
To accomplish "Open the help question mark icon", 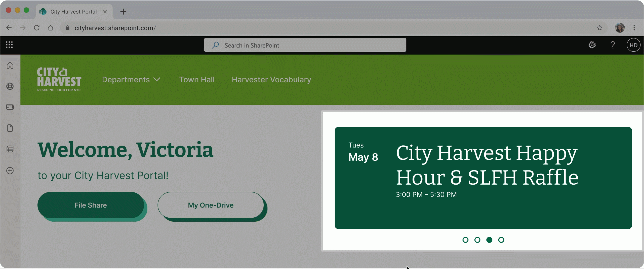I will tap(613, 45).
